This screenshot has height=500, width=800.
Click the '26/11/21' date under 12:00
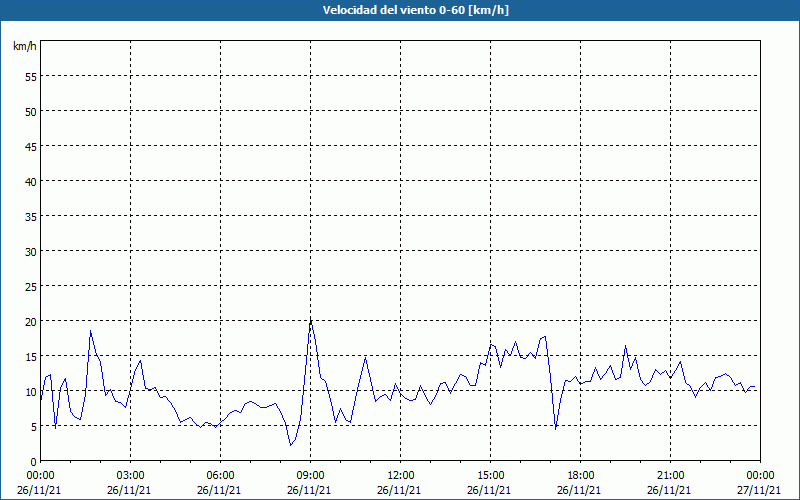pos(398,490)
